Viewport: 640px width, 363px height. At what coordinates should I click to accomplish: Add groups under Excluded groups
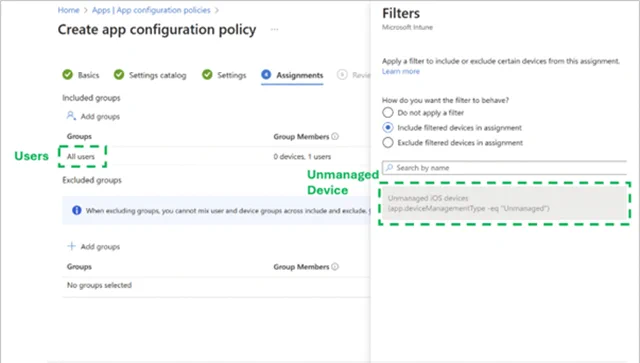[100, 247]
